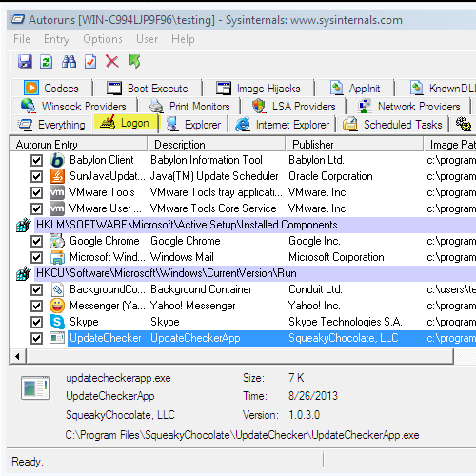Click the Properties checkmark page icon

pos(90,61)
